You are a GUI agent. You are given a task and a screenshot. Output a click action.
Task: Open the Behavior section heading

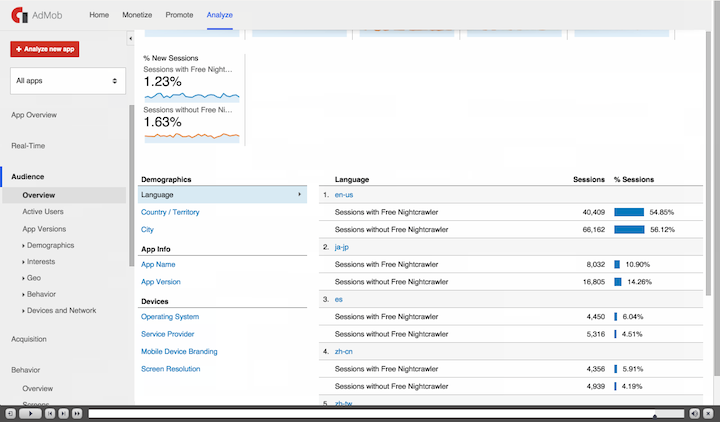(x=26, y=370)
